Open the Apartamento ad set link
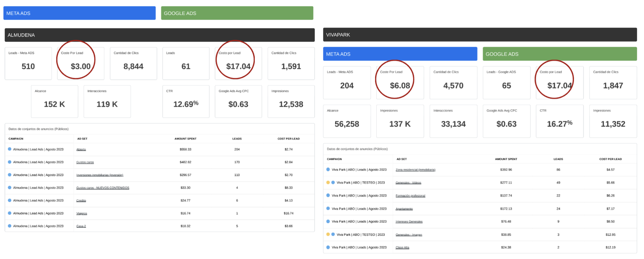Viewport: 644px width, 259px height. point(404,209)
